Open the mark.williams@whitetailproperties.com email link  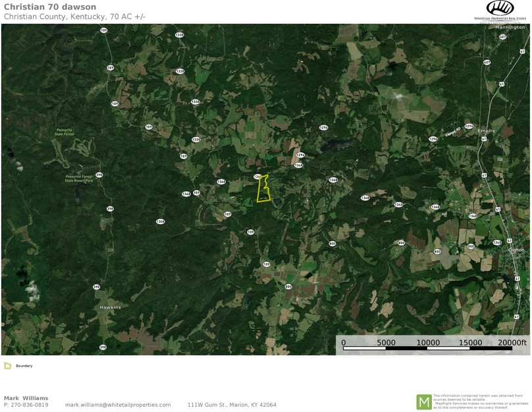coord(118,405)
